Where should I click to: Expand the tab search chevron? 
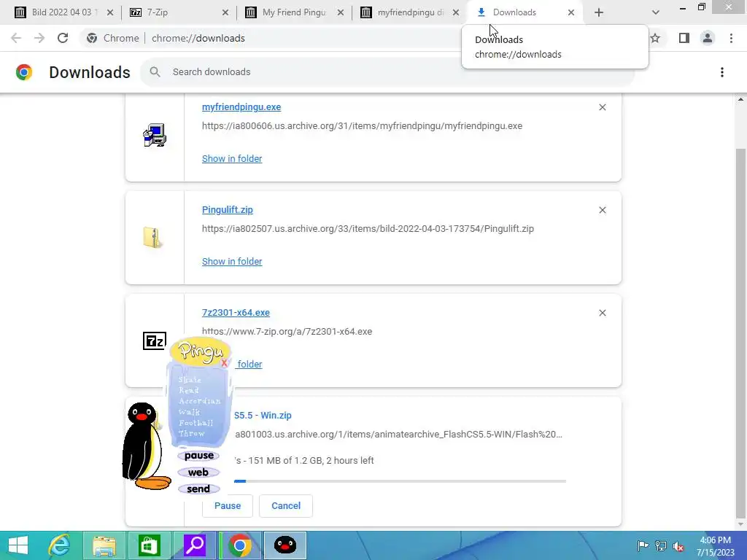pos(656,13)
